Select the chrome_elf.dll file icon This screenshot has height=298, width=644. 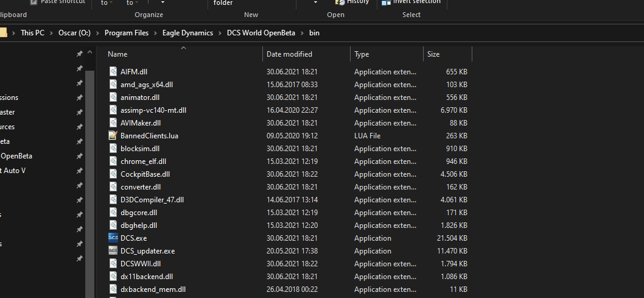click(x=113, y=161)
